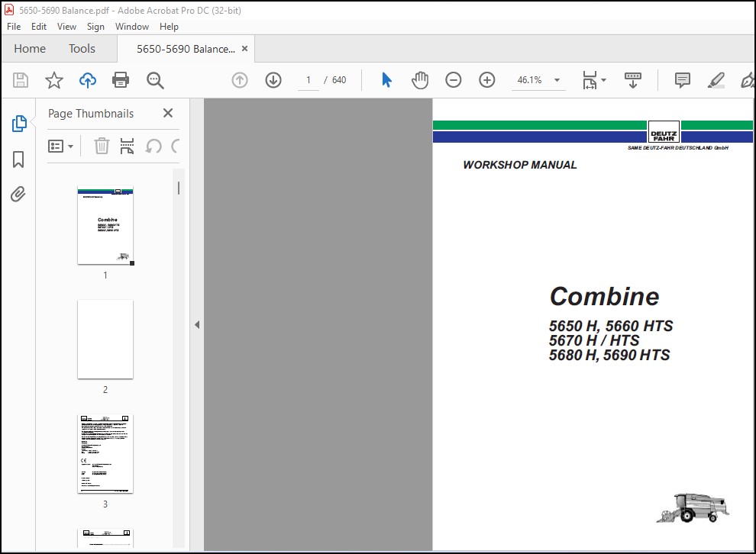The height and width of the screenshot is (554, 756).
Task: Click the 46.1% zoom value field
Action: click(529, 80)
